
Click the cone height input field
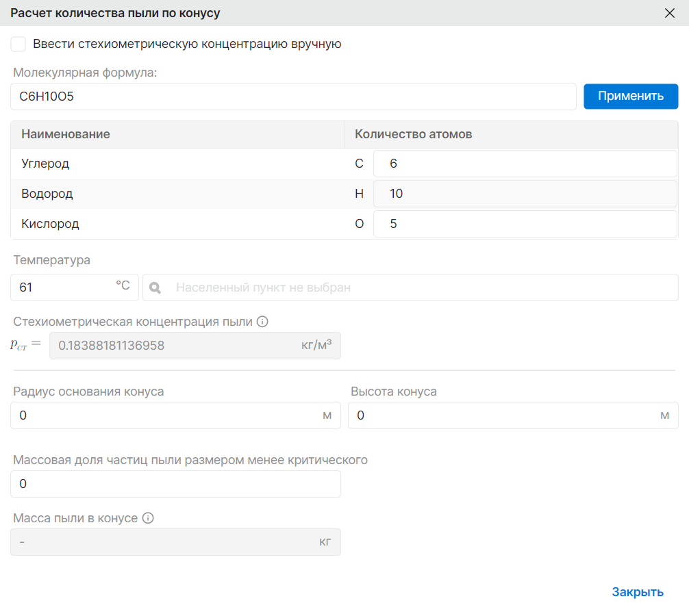513,415
